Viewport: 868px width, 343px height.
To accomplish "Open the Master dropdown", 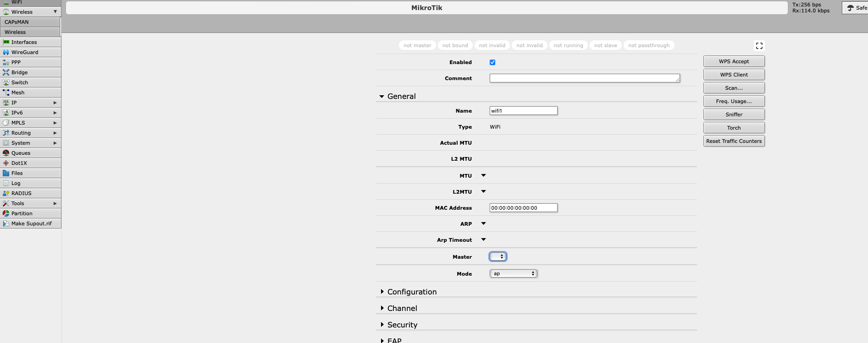I will 498,256.
